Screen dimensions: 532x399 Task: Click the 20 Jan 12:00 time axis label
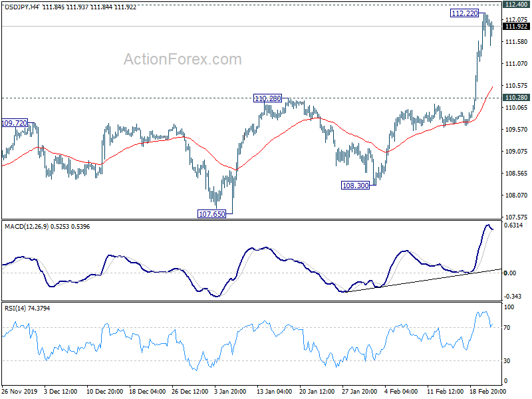317,391
